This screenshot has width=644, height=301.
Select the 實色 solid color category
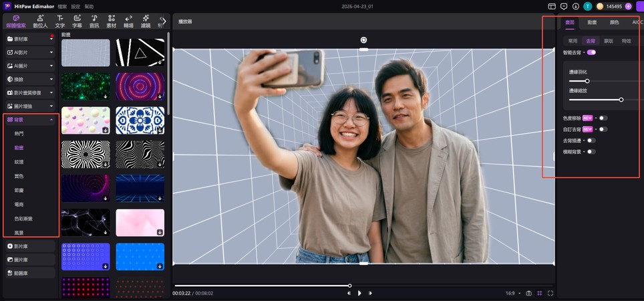[19, 176]
